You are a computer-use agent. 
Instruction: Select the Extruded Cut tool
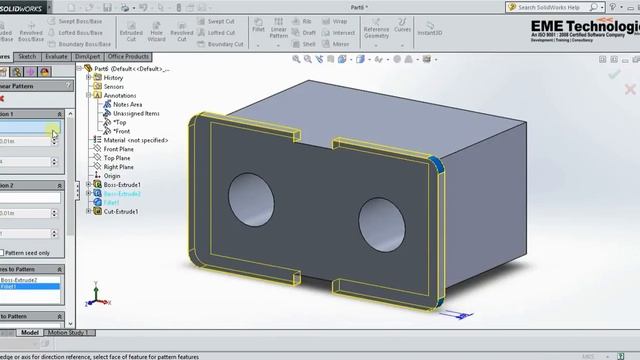(x=131, y=32)
